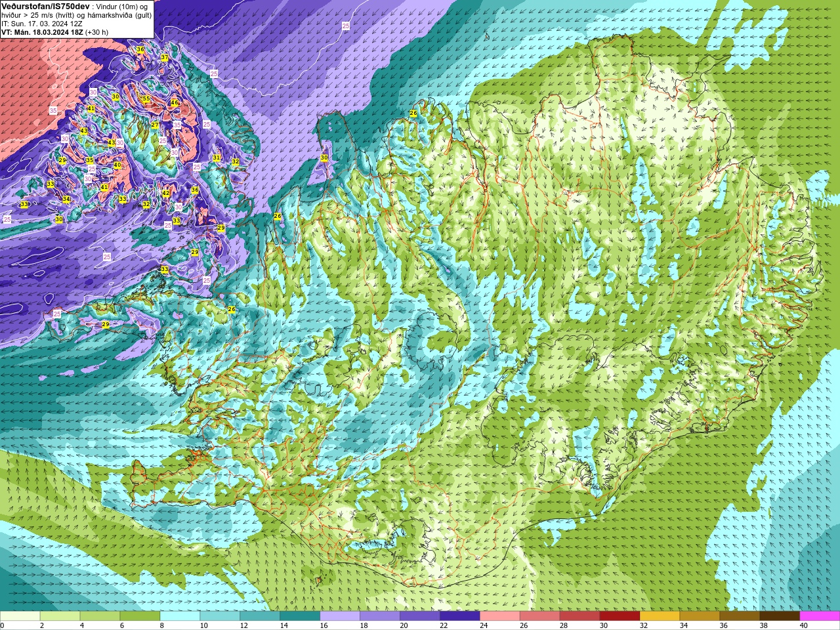Click the legend scale number 24
840x630 pixels.
coord(484,625)
